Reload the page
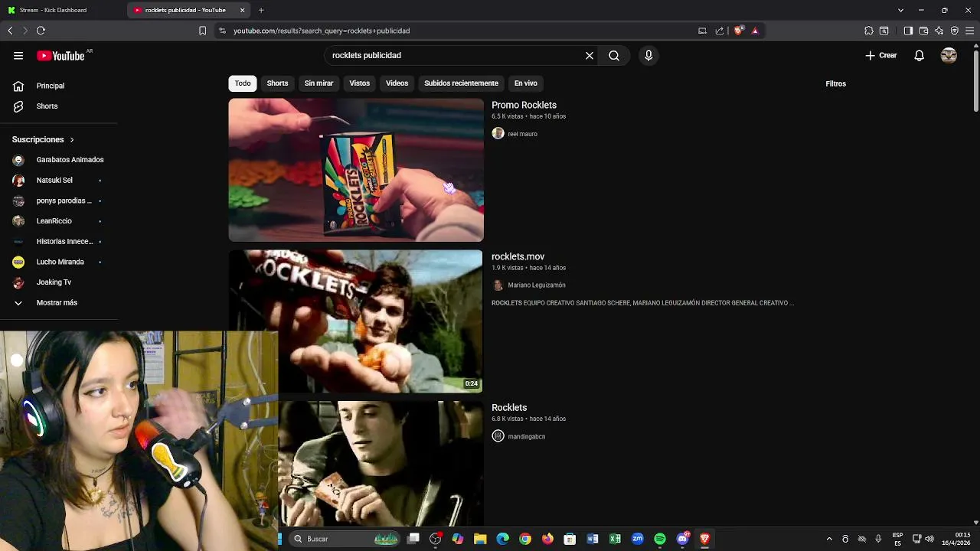 41,31
